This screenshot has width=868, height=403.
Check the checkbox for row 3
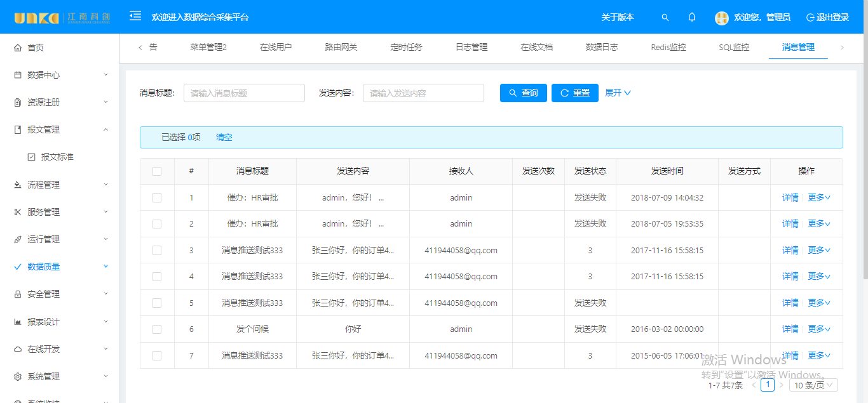click(157, 250)
